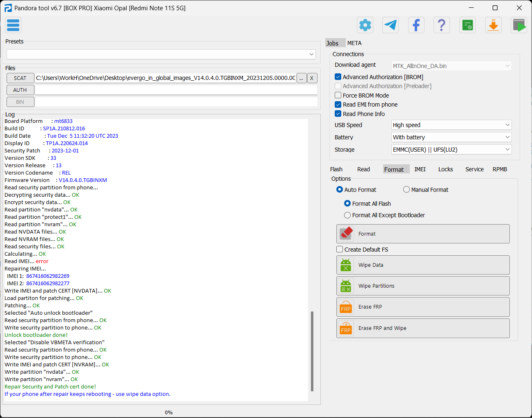Viewport: 532px width, 418px height.
Task: Click the log panel scrollbar thumb
Action: (312, 352)
